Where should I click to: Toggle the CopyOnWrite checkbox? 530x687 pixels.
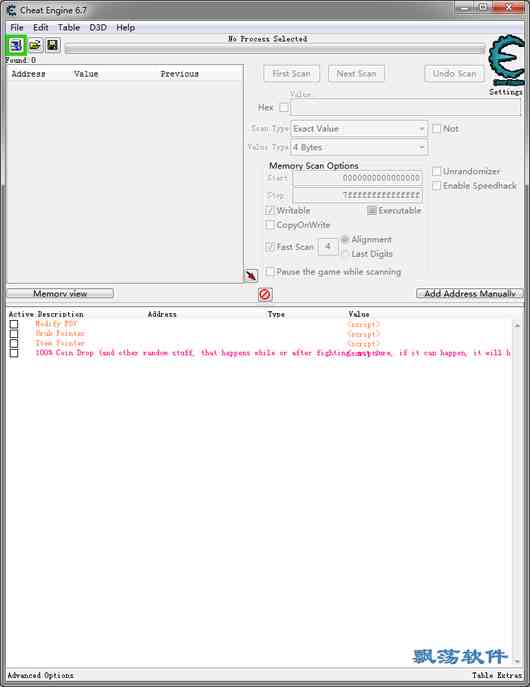pyautogui.click(x=270, y=225)
